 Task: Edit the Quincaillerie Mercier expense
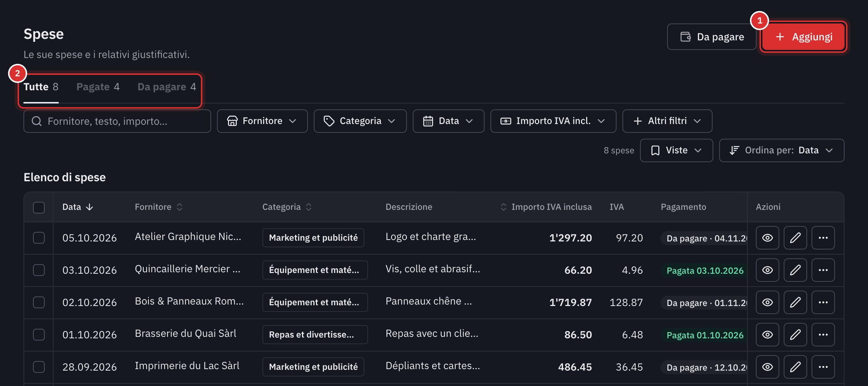point(795,270)
